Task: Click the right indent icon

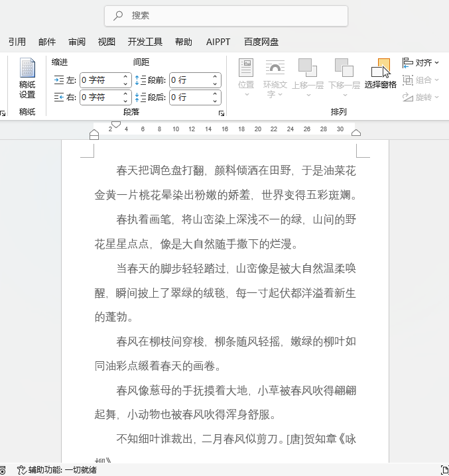Action: pos(59,97)
